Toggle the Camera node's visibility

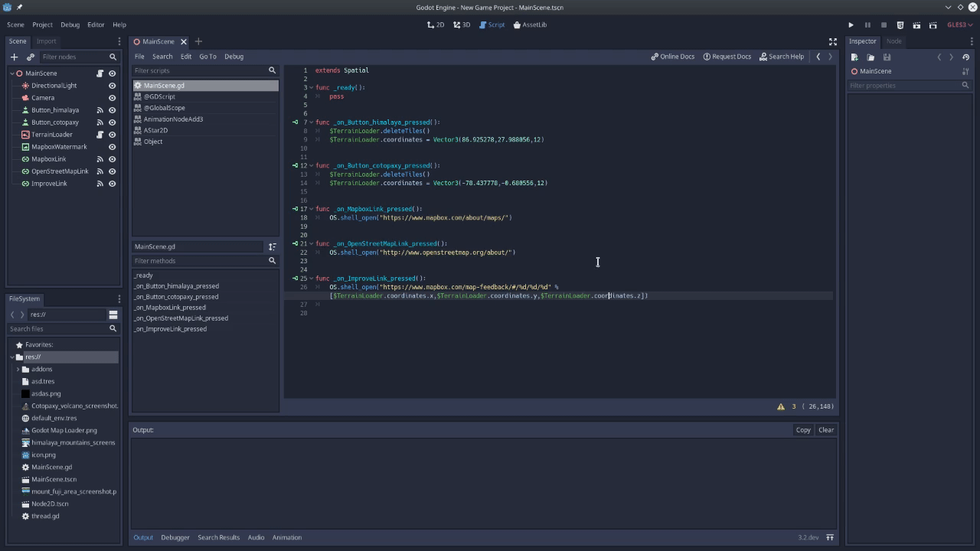112,97
